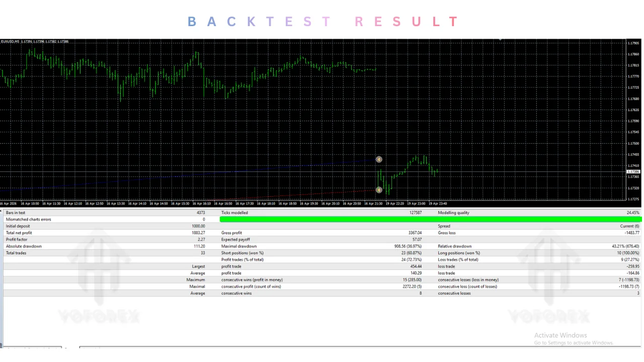Select consecutive losses value 7 (-1198.73)
The image size is (644, 362).
point(628,280)
